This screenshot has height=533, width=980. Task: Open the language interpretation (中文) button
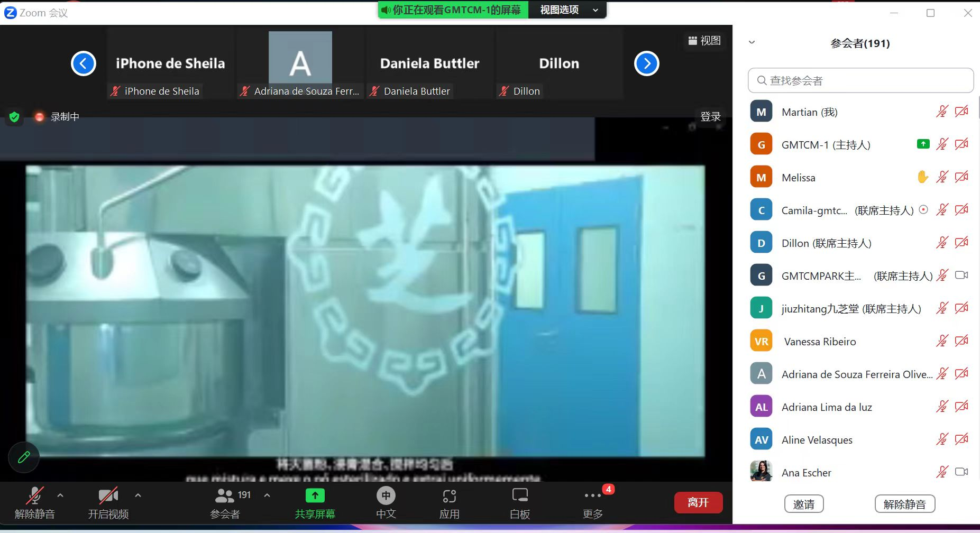click(386, 502)
